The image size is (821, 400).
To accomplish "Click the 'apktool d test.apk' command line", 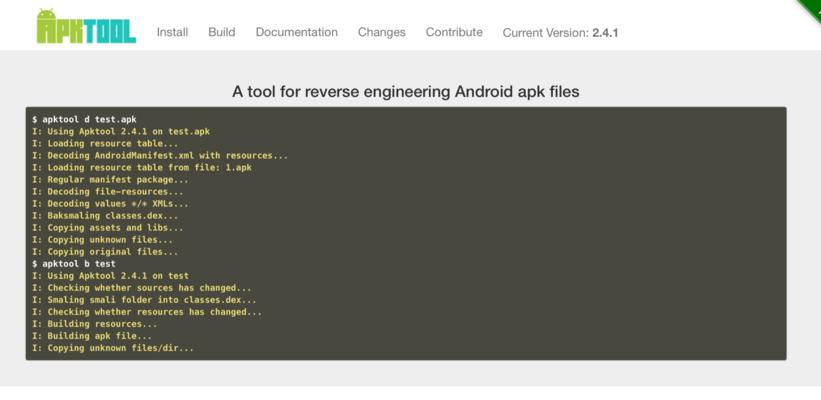I will click(x=84, y=120).
